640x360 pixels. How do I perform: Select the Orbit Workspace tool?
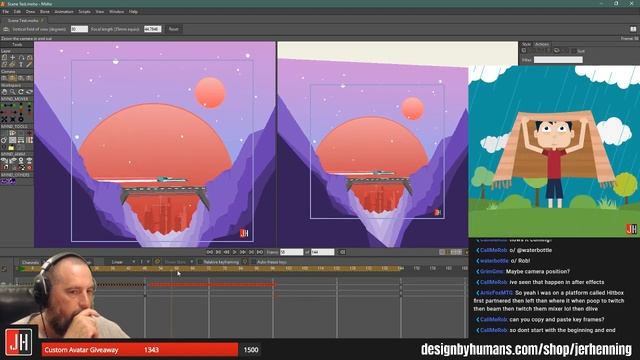(29, 91)
